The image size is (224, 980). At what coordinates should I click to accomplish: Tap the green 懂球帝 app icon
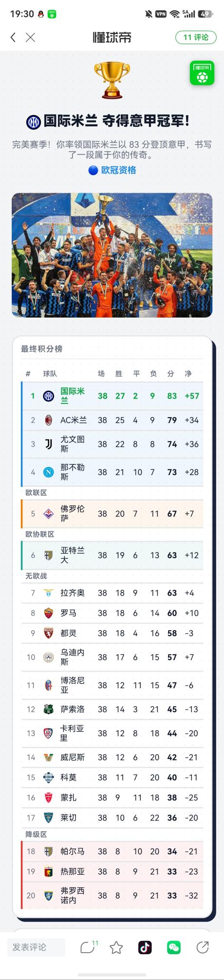(202, 73)
